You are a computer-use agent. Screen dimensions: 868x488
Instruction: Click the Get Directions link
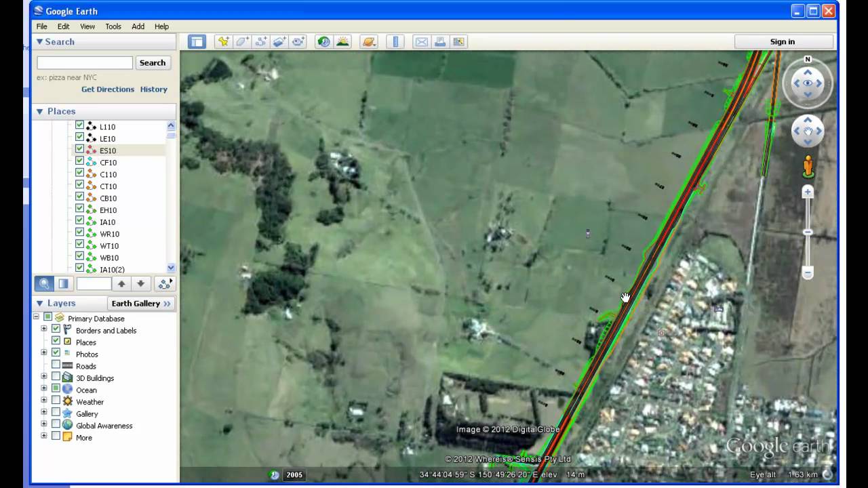point(108,89)
